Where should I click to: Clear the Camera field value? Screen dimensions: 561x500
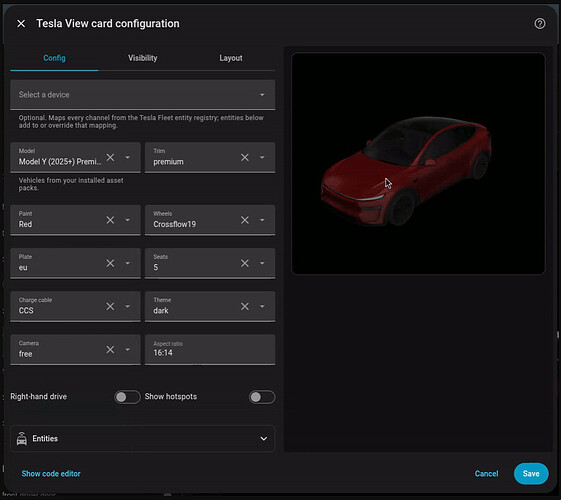(x=110, y=349)
